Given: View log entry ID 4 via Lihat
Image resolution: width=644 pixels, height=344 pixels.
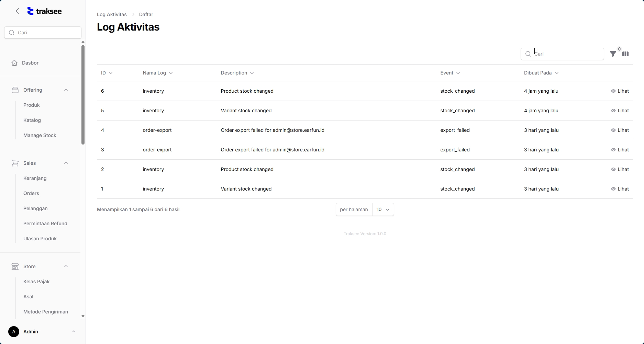Looking at the screenshot, I should point(620,130).
